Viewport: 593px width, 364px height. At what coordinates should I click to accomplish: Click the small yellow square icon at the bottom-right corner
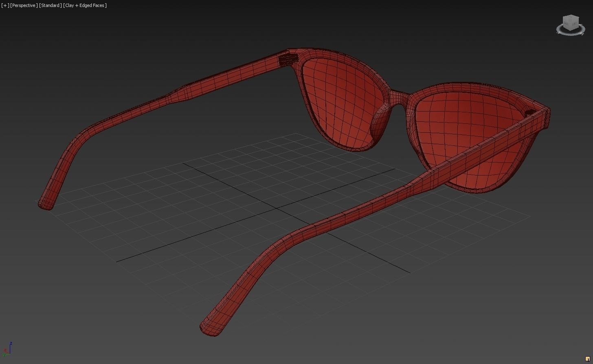(587, 359)
